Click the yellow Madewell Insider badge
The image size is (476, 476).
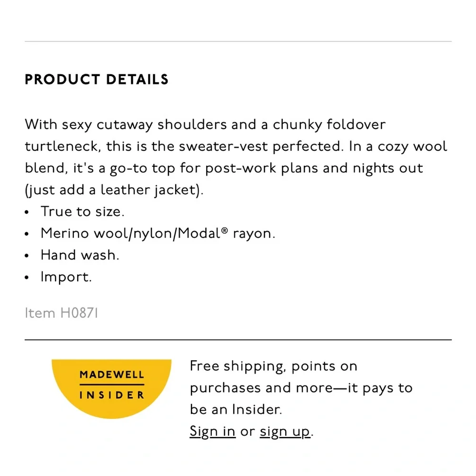click(x=111, y=386)
